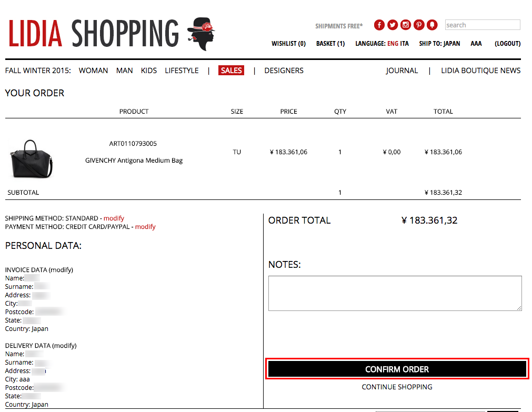Viewport: 532px width, 412px height.
Task: Click the Fall Winter 2015 label
Action: 38,71
